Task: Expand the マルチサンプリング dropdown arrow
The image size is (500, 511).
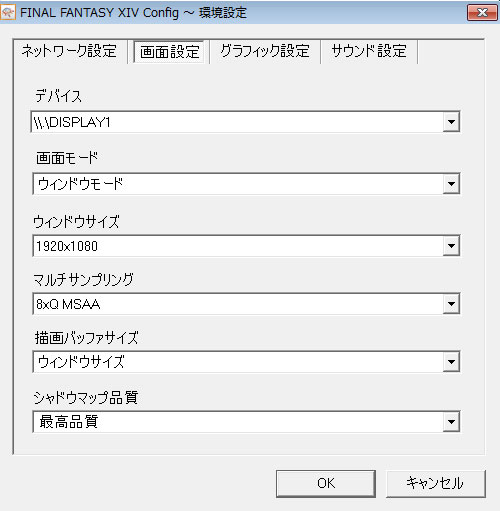Action: tap(451, 304)
